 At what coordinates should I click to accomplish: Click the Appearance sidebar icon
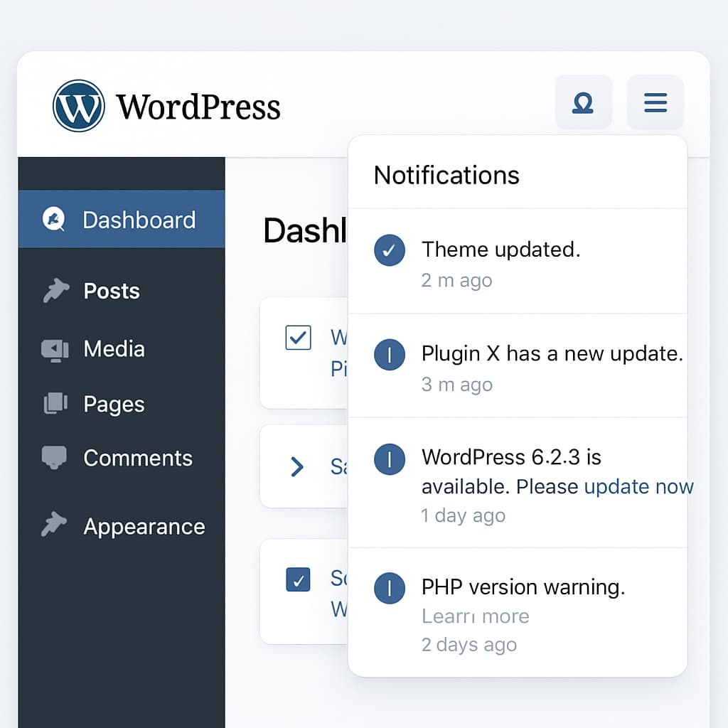point(54,524)
